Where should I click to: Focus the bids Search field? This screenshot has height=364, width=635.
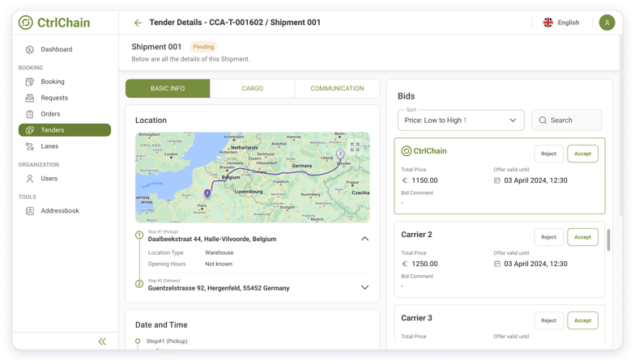[x=566, y=120]
